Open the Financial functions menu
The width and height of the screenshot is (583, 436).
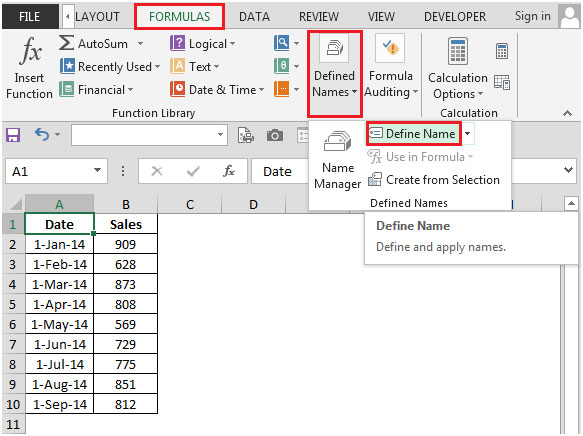pos(96,90)
